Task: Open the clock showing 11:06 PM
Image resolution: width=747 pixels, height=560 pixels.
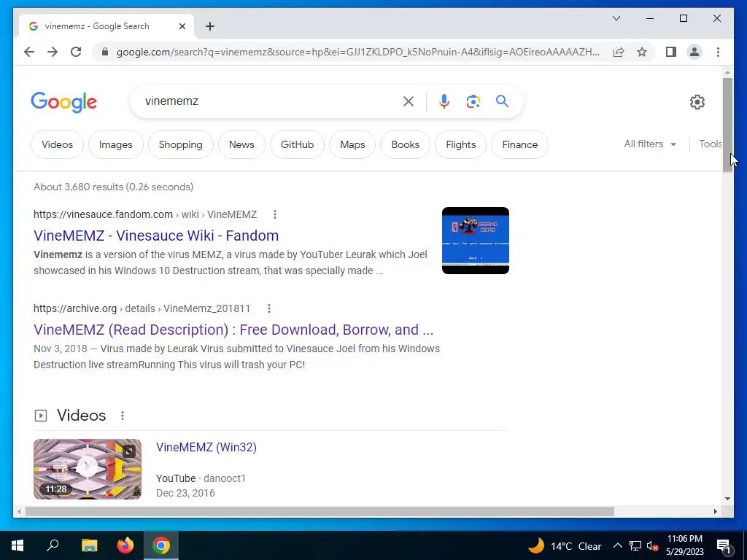Action: coord(684,545)
